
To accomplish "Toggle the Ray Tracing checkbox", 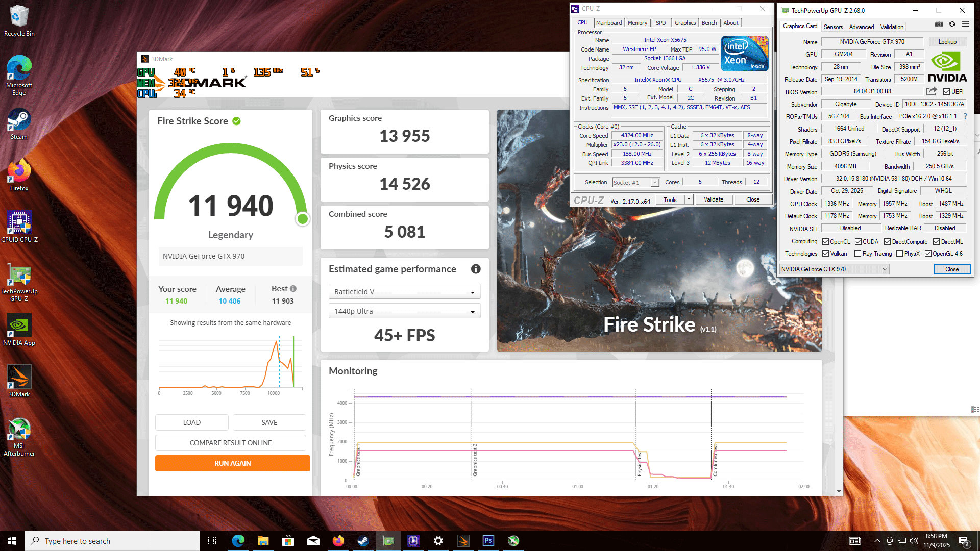I will click(x=857, y=254).
